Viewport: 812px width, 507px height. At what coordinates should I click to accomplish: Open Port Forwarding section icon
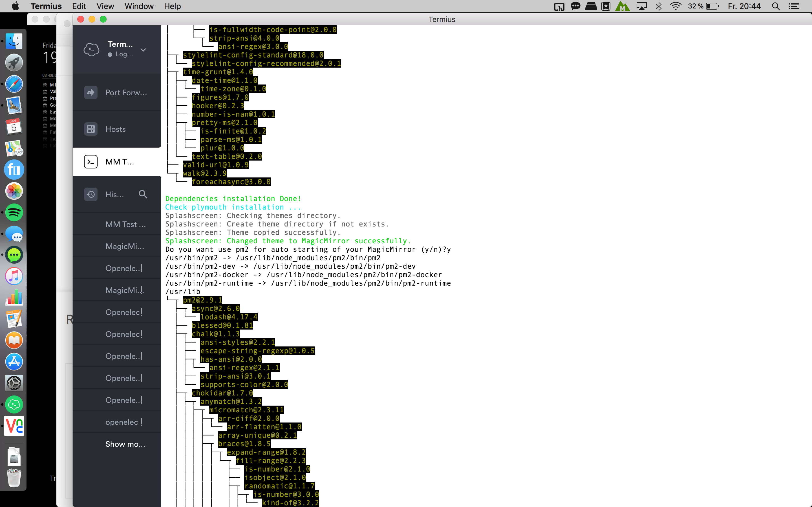pos(91,93)
